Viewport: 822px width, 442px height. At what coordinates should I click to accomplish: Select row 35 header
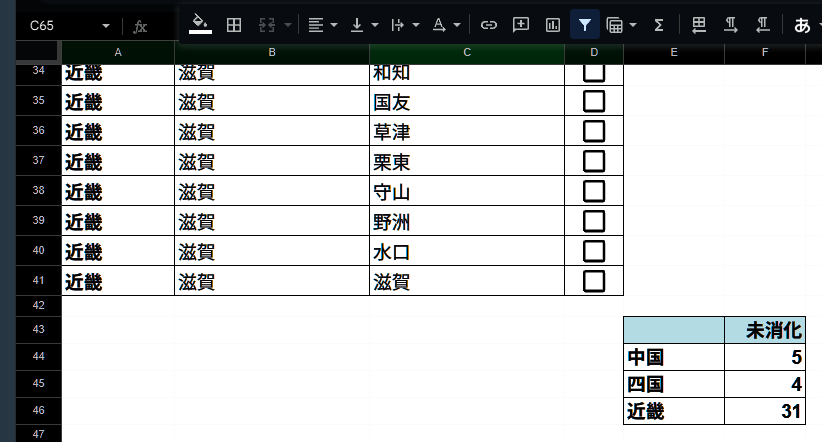(39, 100)
